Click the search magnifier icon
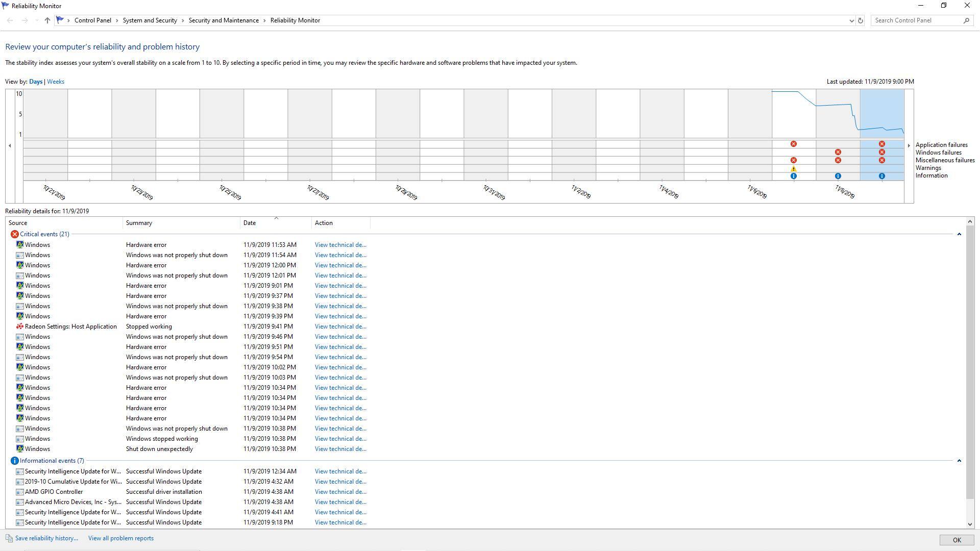980x551 pixels. click(966, 20)
